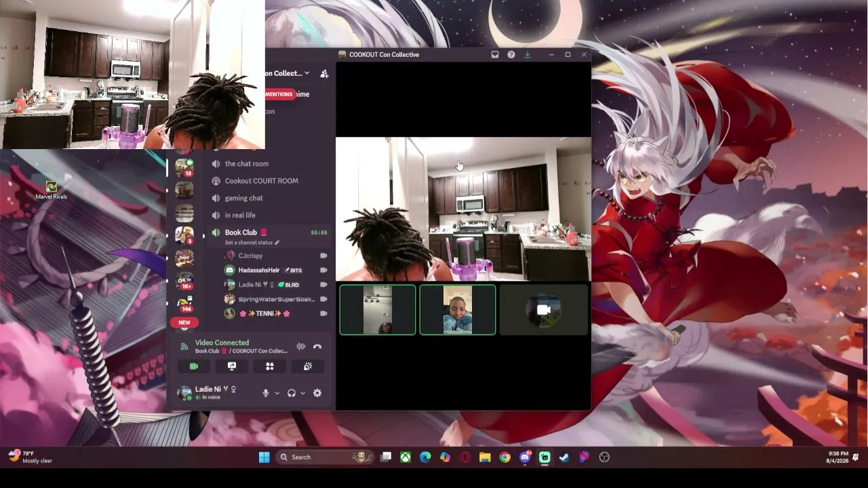
Task: Open the invite people icon
Action: point(324,73)
